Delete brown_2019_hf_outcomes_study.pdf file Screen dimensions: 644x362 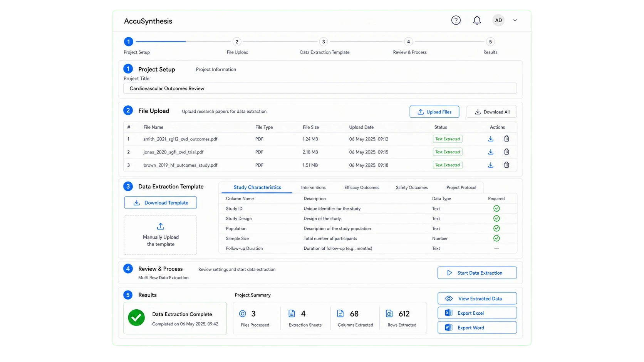coord(506,165)
